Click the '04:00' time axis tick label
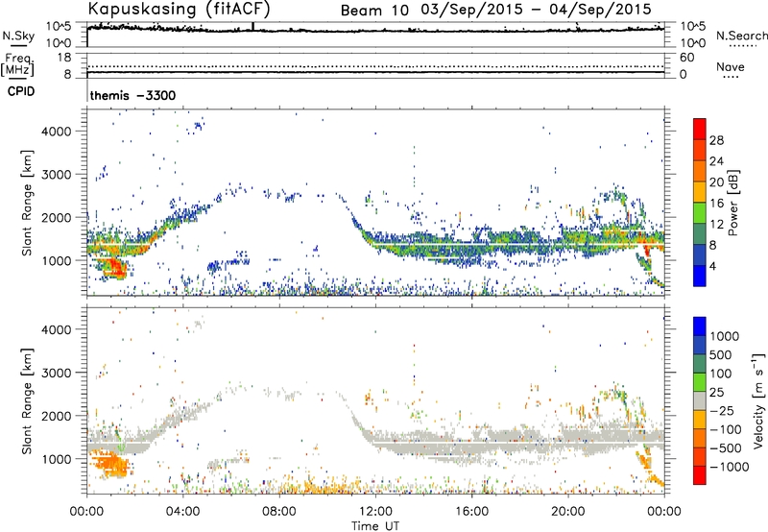This screenshot has height=532, width=768. point(183,512)
